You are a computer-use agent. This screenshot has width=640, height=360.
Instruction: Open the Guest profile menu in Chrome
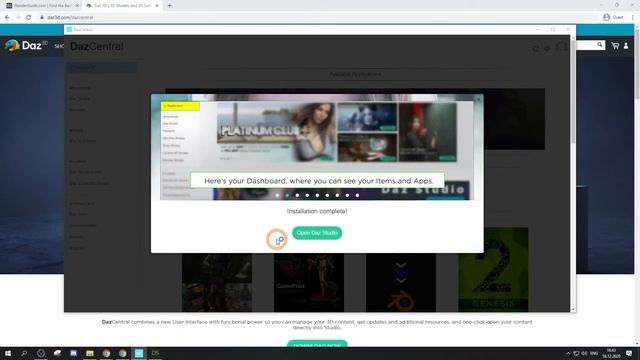tap(613, 17)
